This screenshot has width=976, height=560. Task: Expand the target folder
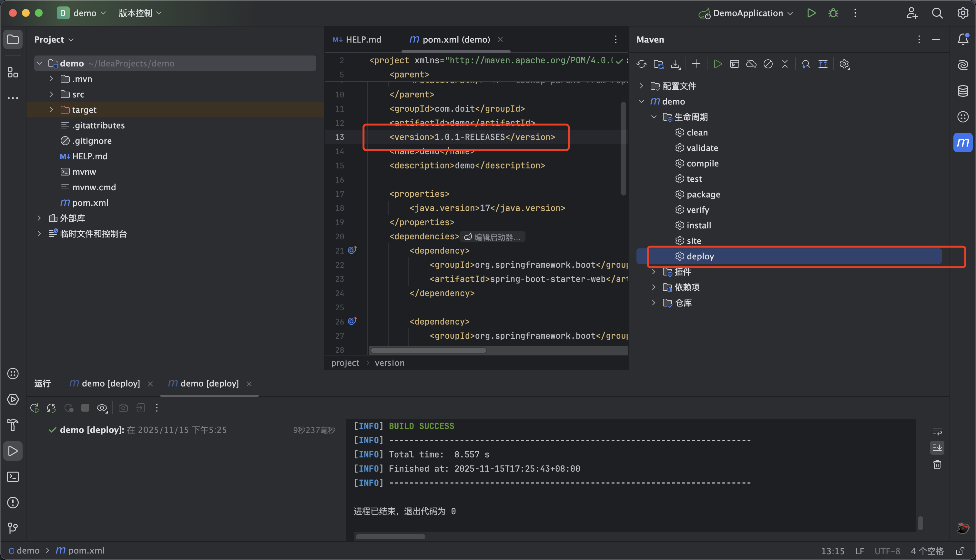[x=52, y=110]
